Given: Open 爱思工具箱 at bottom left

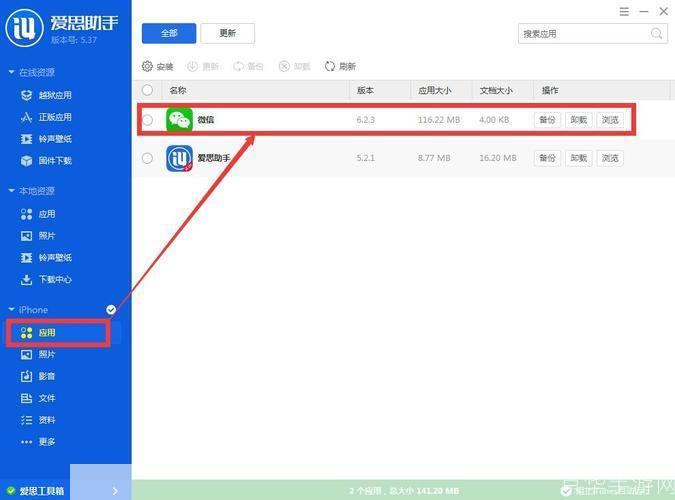Looking at the screenshot, I should [x=35, y=491].
